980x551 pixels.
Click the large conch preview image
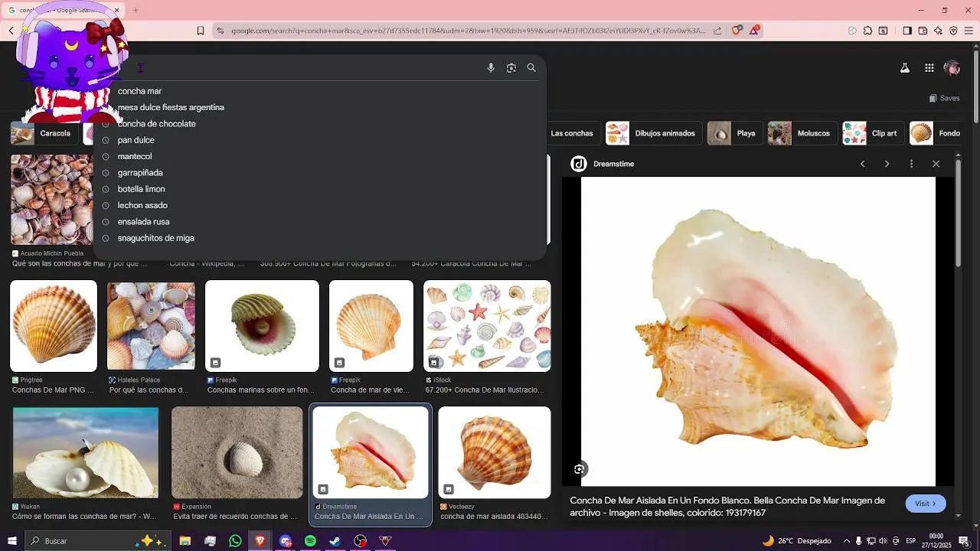758,331
